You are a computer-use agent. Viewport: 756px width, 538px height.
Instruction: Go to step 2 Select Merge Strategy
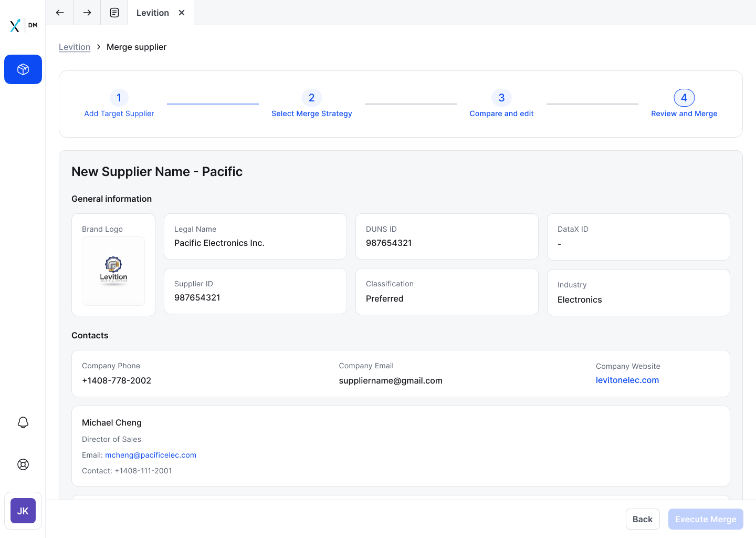click(312, 104)
